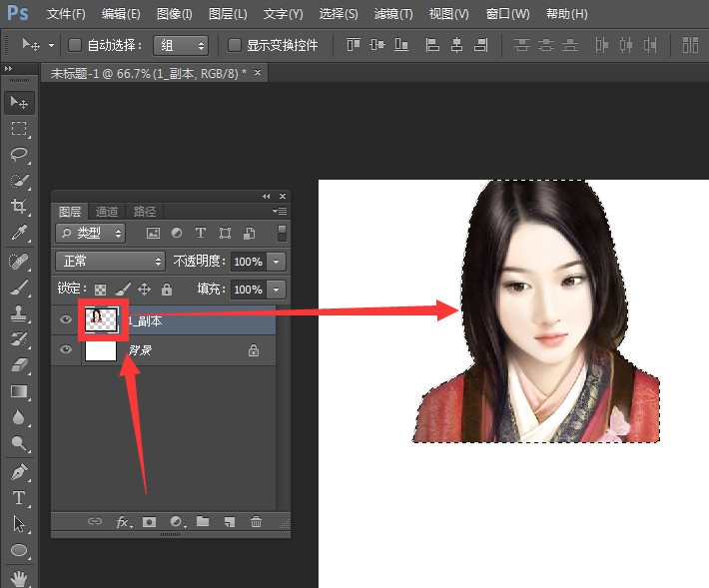Expand the 不透明度 opacity dropdown arrow
The image size is (709, 588).
point(276,262)
